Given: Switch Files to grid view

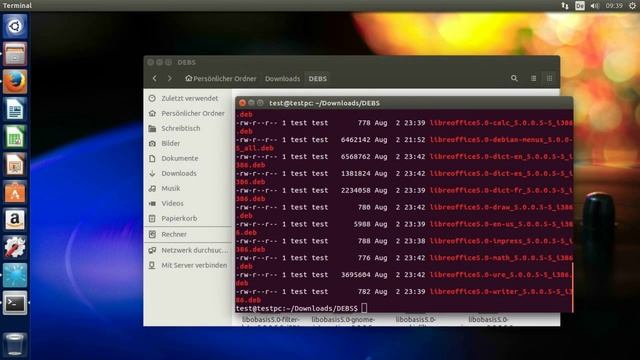Looking at the screenshot, I should click(549, 78).
